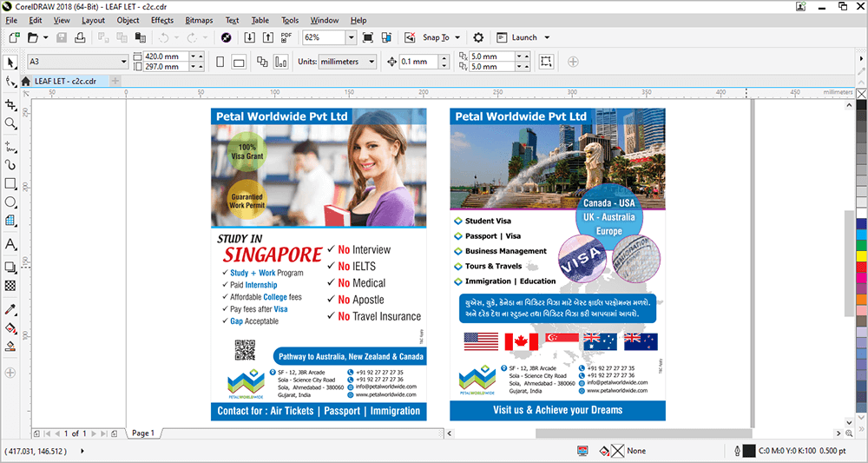Viewport: 868px width, 463px height.
Task: Click the Import icon
Action: 250,37
